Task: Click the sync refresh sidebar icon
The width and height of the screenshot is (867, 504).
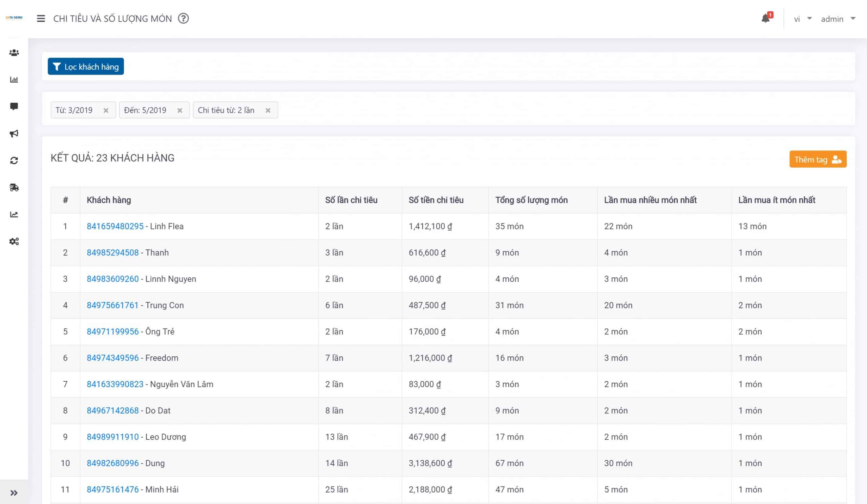Action: point(14,160)
